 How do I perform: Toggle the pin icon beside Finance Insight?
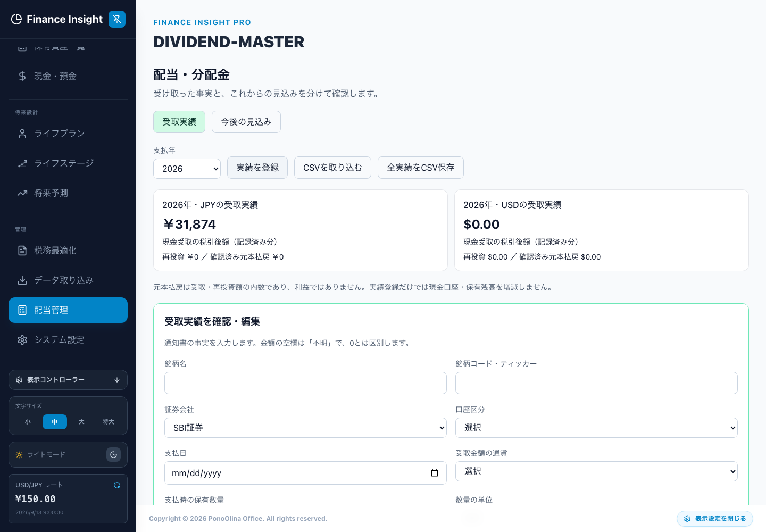[x=117, y=19]
